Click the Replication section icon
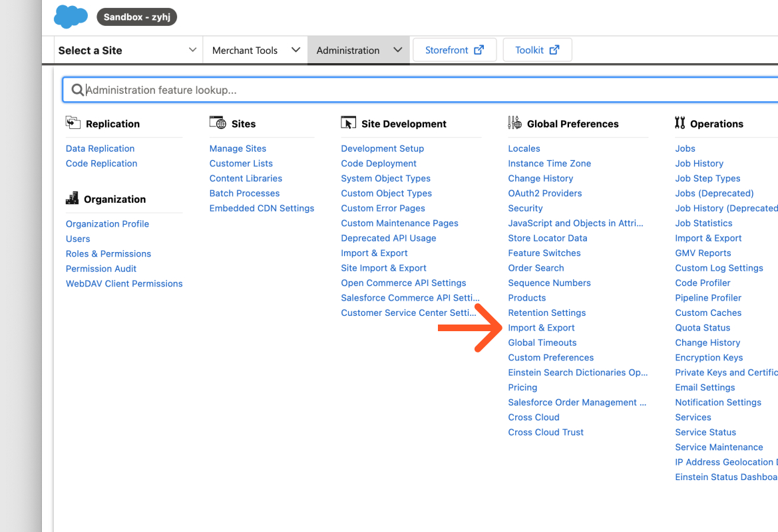The width and height of the screenshot is (778, 532). pos(73,122)
